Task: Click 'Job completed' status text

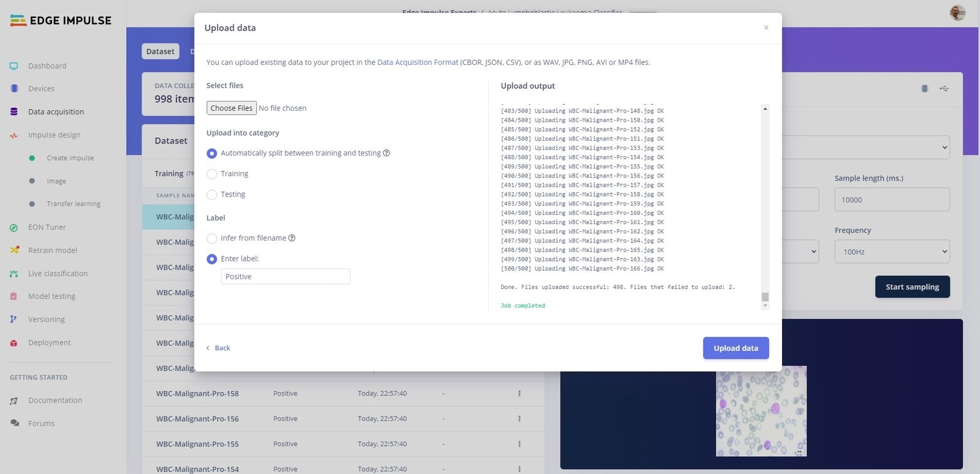Action: 522,306
